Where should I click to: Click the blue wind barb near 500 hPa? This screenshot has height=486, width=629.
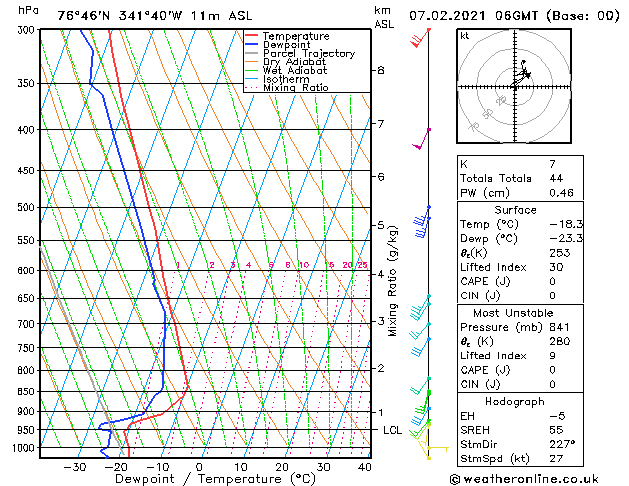(x=423, y=222)
